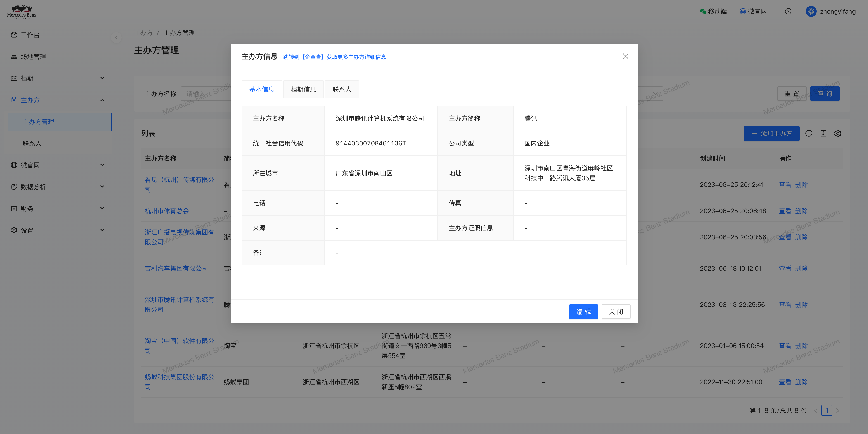
Task: Expand the 财务 menu chevron
Action: [102, 208]
